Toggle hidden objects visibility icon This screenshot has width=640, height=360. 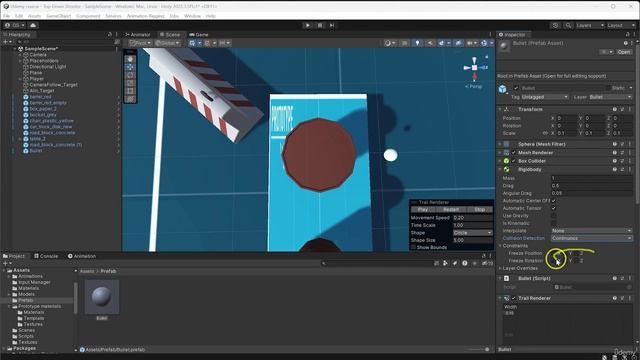[x=458, y=43]
